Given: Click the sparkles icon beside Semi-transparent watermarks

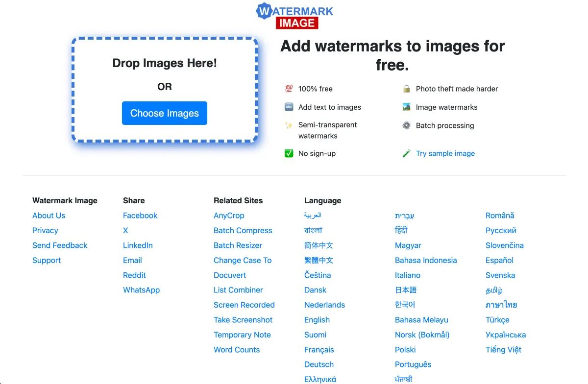Looking at the screenshot, I should click(288, 125).
